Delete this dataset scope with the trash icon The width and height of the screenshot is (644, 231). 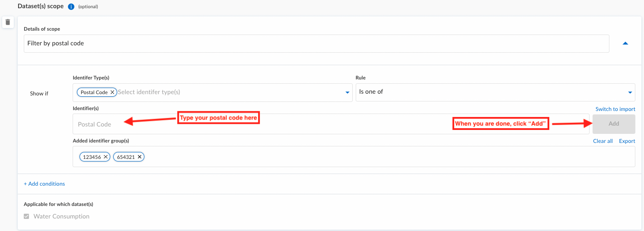pyautogui.click(x=8, y=22)
